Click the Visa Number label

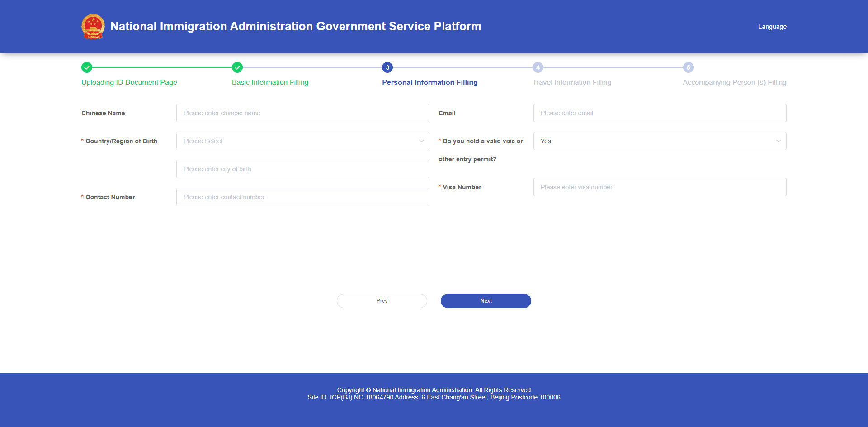(x=462, y=187)
